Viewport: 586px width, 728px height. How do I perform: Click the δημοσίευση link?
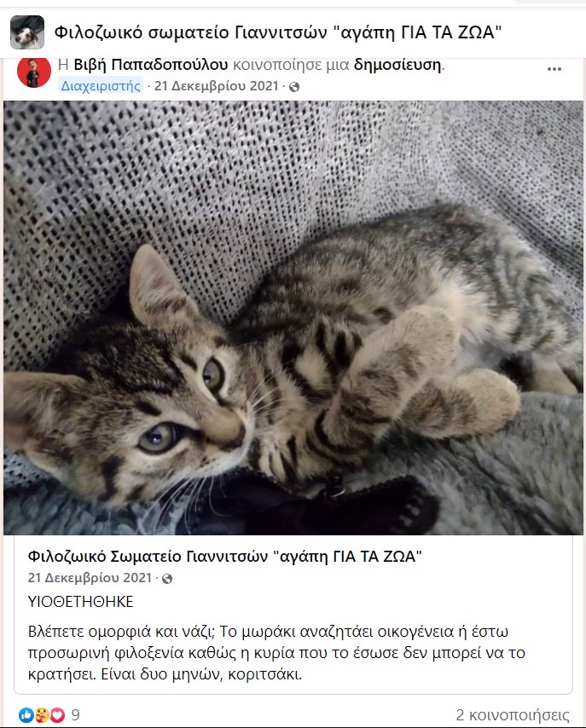tap(397, 65)
